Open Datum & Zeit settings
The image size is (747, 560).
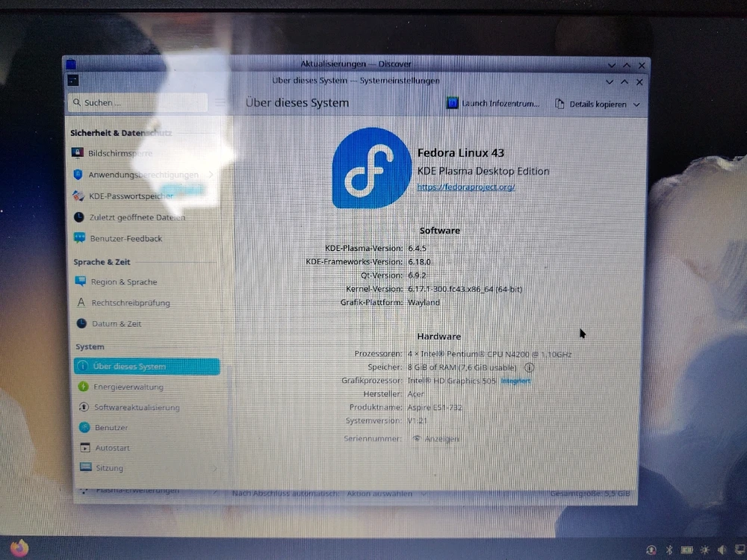(x=116, y=324)
